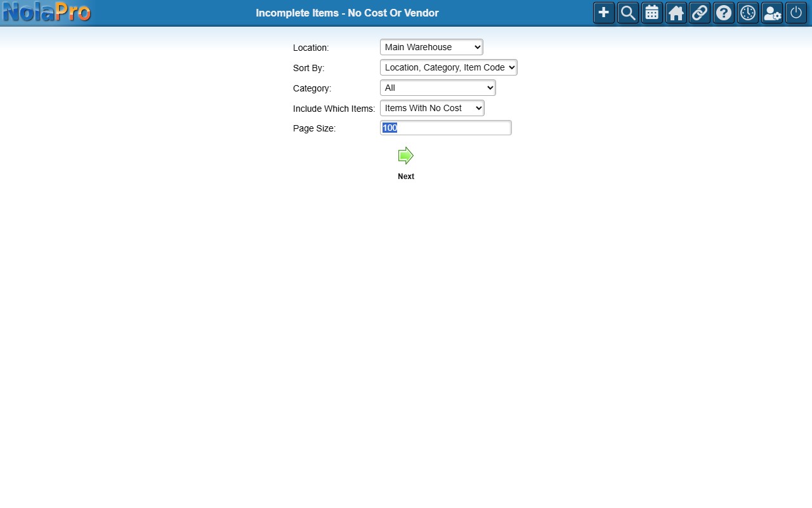
Task: Click the plus (add new) icon
Action: [604, 13]
